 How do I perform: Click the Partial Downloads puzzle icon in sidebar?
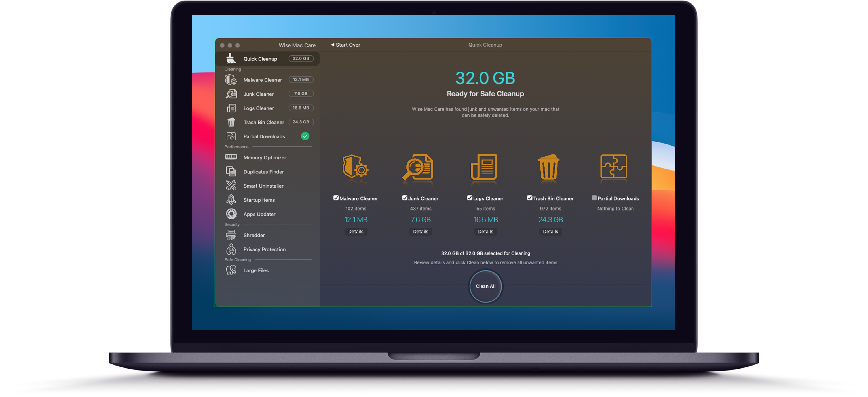point(231,136)
